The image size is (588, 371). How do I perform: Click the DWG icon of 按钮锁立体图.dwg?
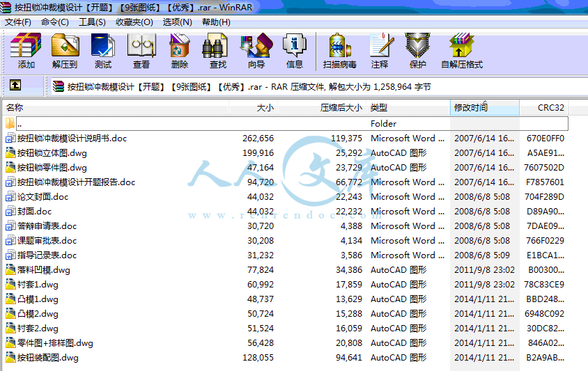point(10,153)
